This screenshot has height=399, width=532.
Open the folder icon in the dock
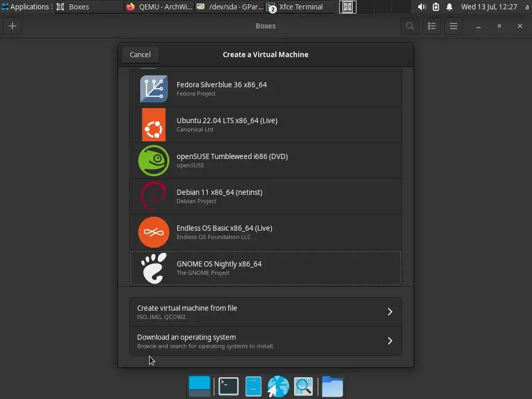tap(332, 386)
